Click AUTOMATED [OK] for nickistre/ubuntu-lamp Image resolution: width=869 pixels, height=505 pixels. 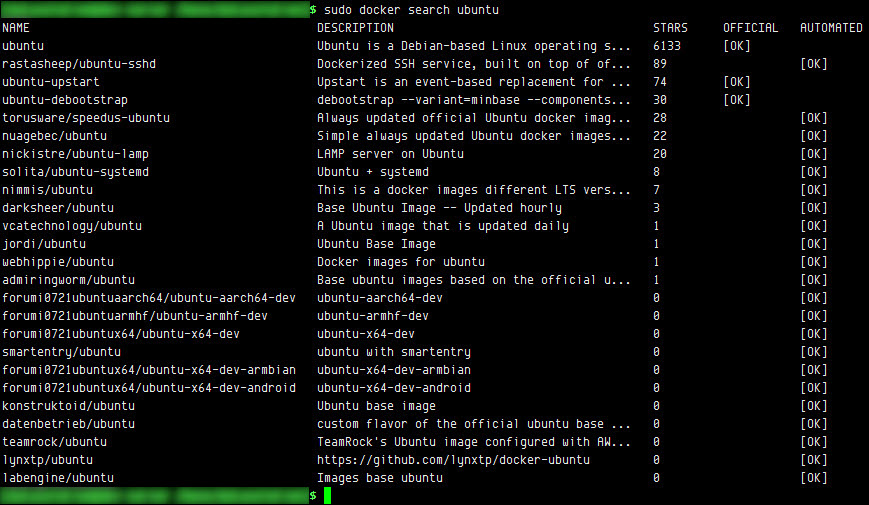(814, 154)
